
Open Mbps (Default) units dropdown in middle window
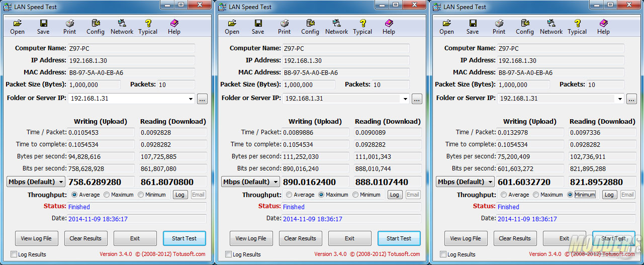click(x=250, y=182)
